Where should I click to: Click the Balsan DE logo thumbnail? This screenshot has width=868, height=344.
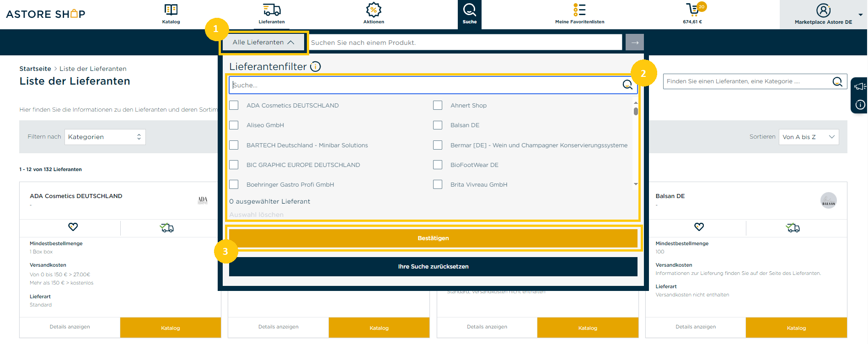(x=829, y=200)
